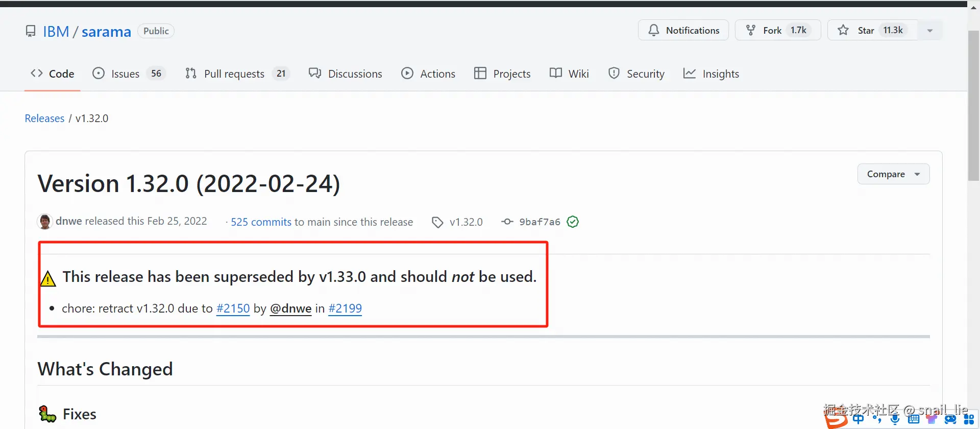
Task: Click the Issues circle-dot icon
Action: coord(99,73)
